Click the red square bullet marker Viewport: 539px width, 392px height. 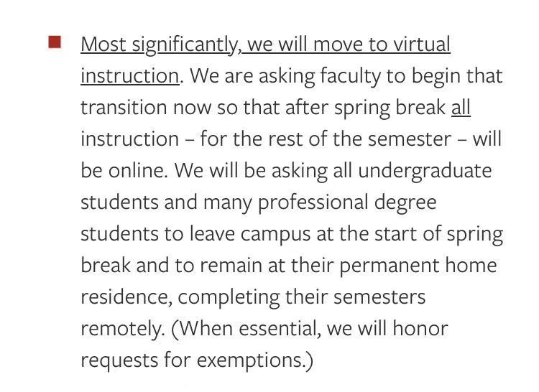55,42
